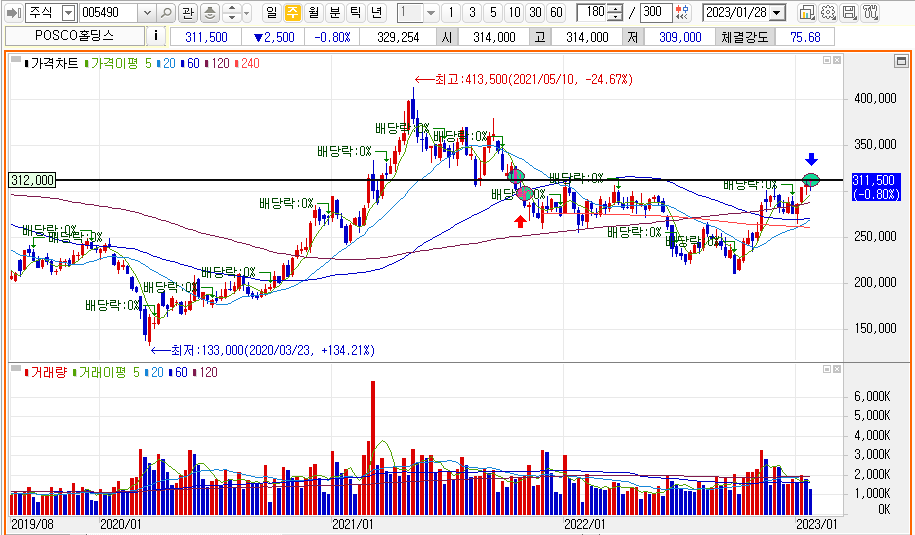
Task: Select the 1 interval preset button
Action: [450, 12]
